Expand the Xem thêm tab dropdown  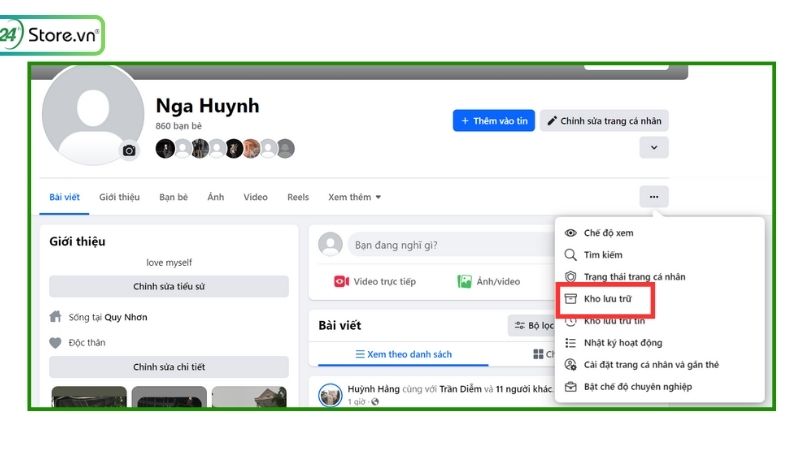[355, 197]
